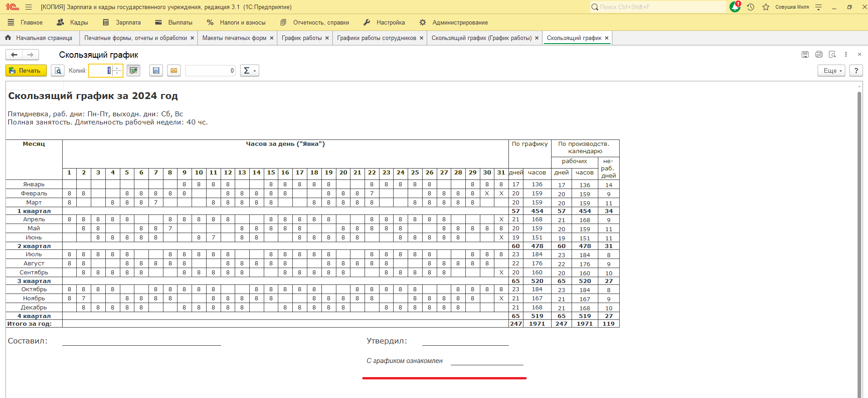This screenshot has height=398, width=868.
Task: Open help with the ? button
Action: coord(856,70)
